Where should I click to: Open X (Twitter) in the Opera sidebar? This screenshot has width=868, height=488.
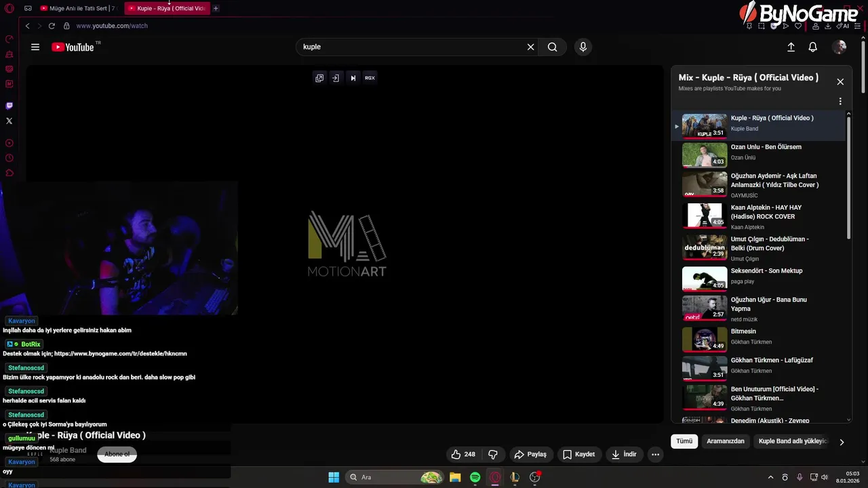(x=9, y=121)
